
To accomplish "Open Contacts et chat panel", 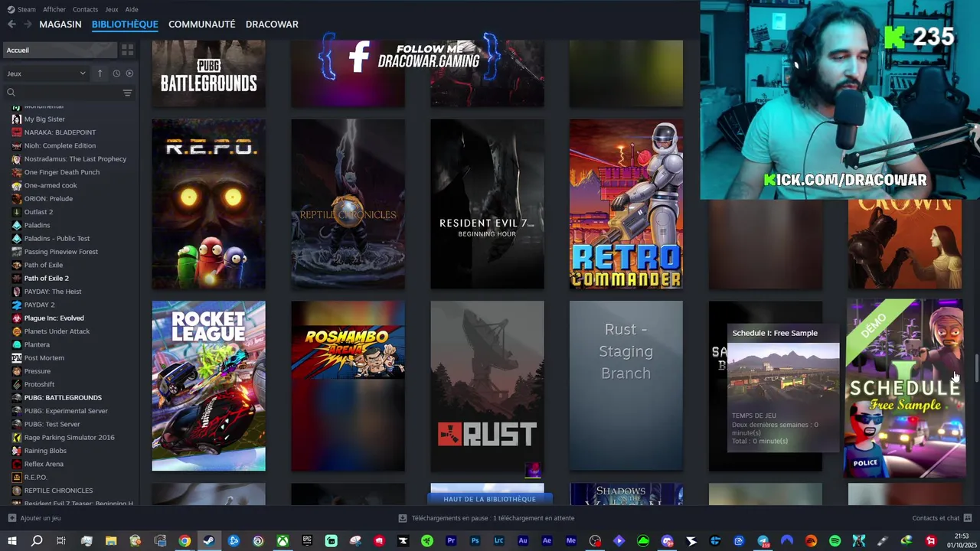I will pyautogui.click(x=942, y=518).
